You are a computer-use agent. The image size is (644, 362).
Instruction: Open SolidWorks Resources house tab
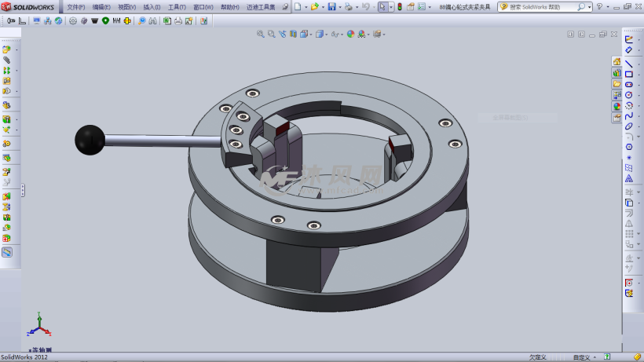(x=617, y=61)
